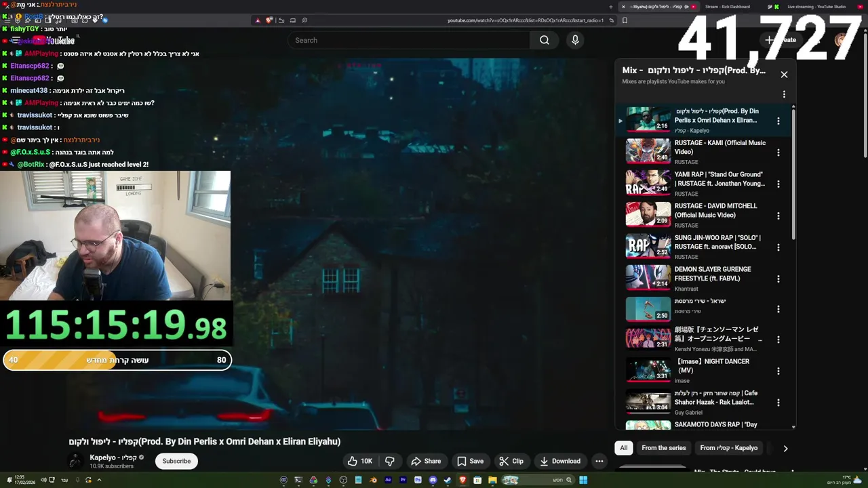The height and width of the screenshot is (488, 868).
Task: Type in the YouTube Search field
Action: point(410,40)
